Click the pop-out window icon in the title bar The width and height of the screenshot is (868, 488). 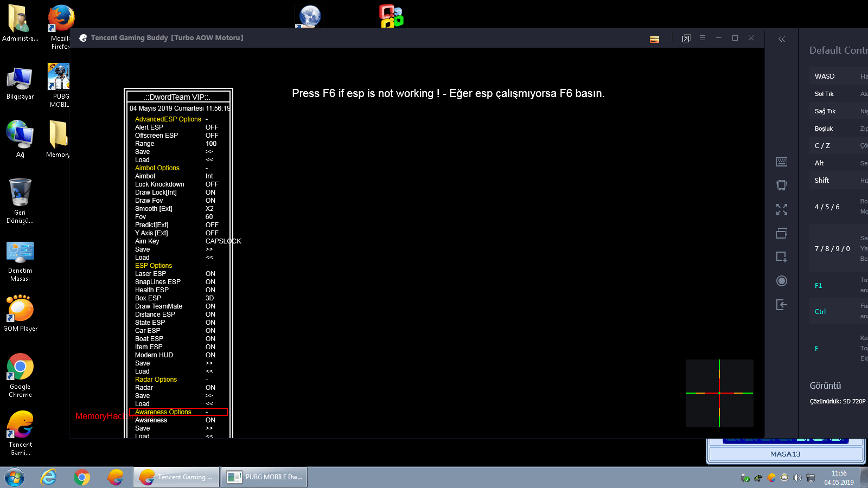686,38
